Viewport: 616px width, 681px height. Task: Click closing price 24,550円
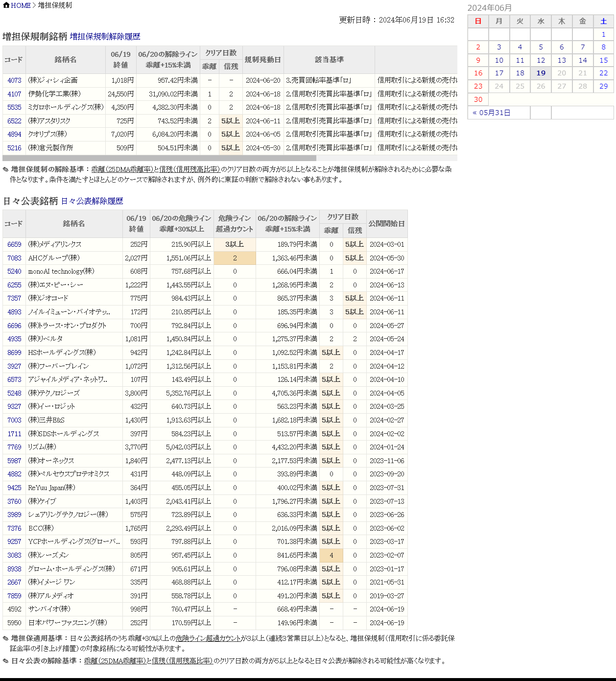coord(121,94)
